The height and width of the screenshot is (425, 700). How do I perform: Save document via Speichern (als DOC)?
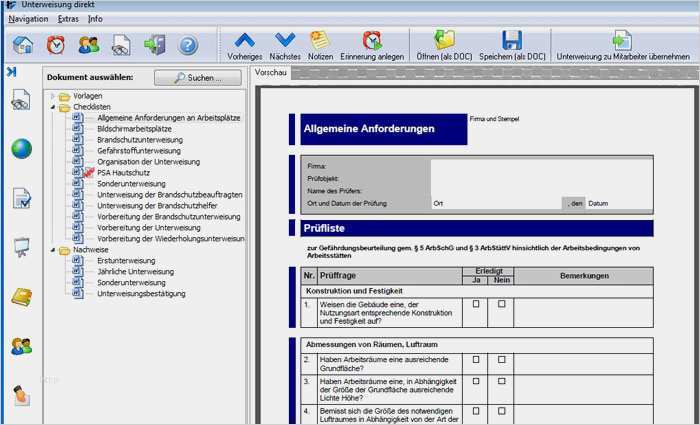[x=512, y=44]
